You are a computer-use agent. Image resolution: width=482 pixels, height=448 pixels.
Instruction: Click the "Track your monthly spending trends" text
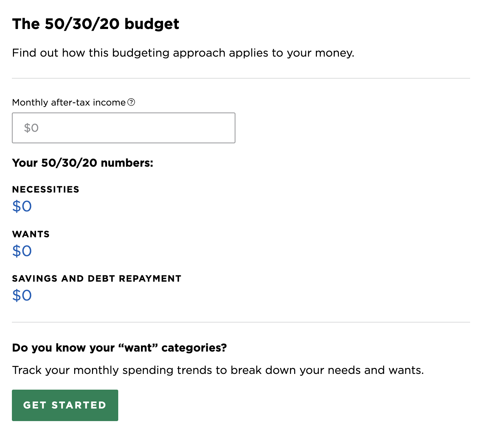click(x=218, y=370)
